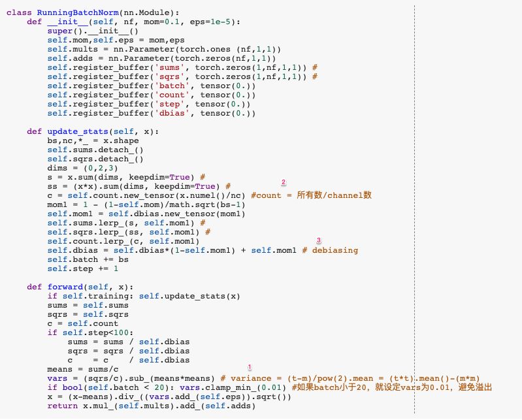Click the register_buffer('dbias' line

(x=152, y=114)
